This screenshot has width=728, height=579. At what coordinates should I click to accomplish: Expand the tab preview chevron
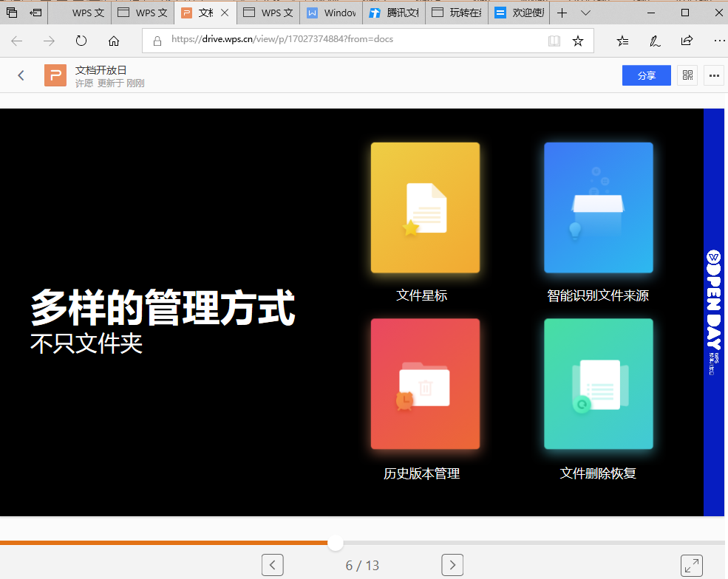click(586, 13)
